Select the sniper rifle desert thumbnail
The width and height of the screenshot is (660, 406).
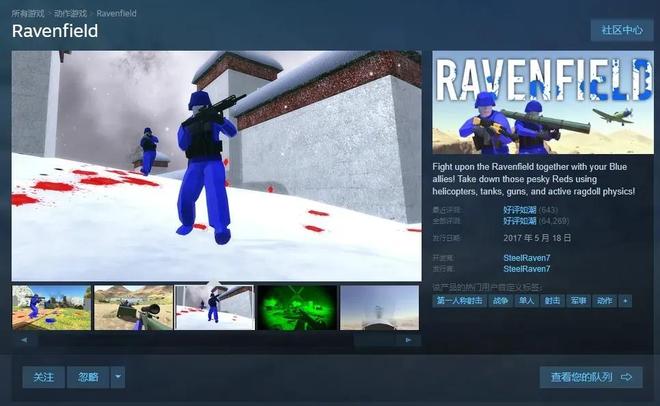point(133,308)
